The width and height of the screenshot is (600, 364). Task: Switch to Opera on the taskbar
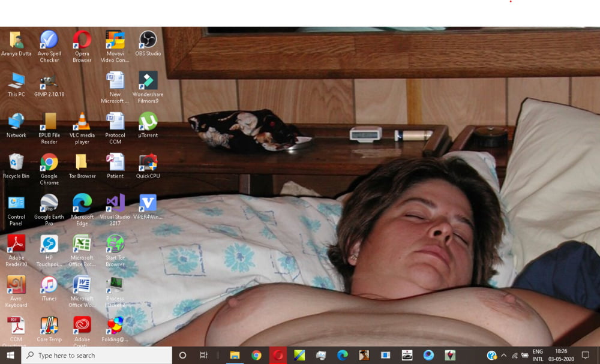278,355
